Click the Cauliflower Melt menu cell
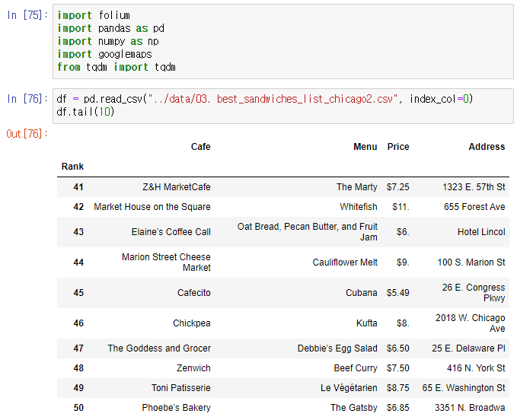The height and width of the screenshot is (420, 517). (x=345, y=262)
